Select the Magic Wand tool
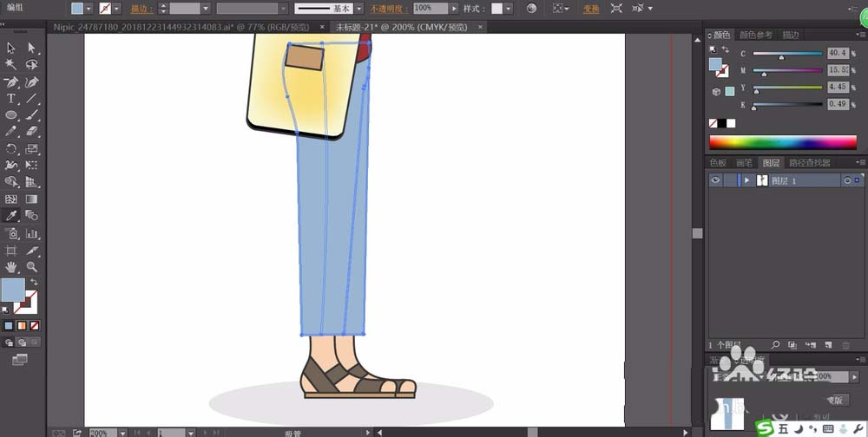868x437 pixels. coord(10,65)
